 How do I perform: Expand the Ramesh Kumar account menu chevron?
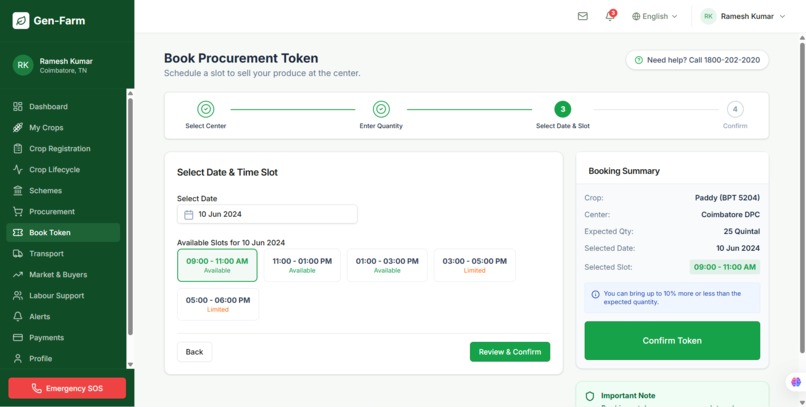[x=782, y=16]
